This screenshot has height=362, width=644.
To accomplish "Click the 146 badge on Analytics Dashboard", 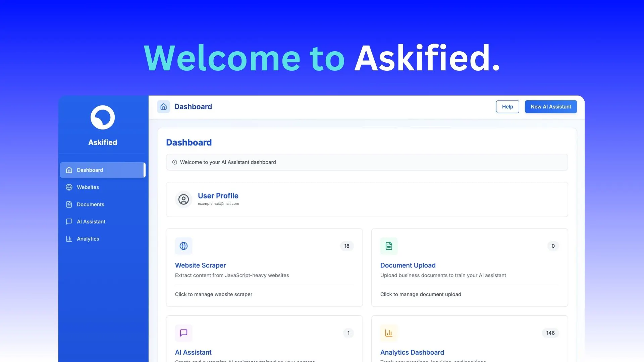I will (550, 333).
